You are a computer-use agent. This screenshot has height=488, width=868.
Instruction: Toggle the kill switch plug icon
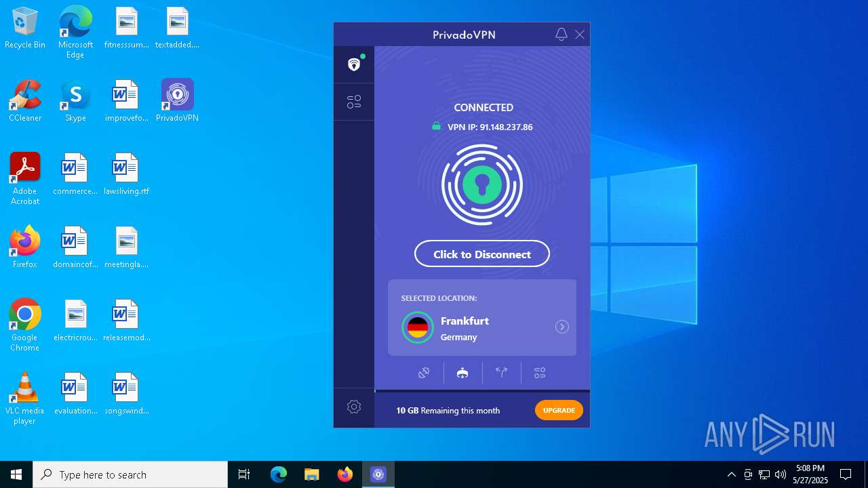point(425,373)
